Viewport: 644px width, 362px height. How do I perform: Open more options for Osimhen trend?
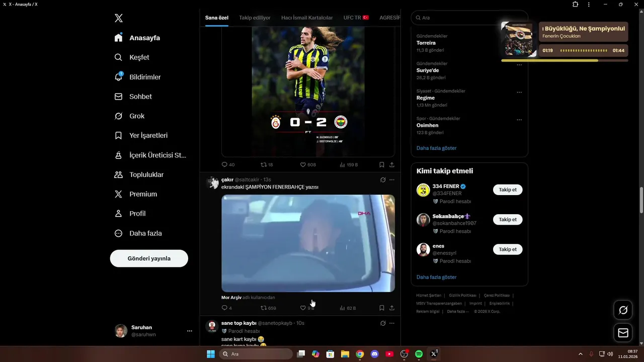pyautogui.click(x=519, y=120)
